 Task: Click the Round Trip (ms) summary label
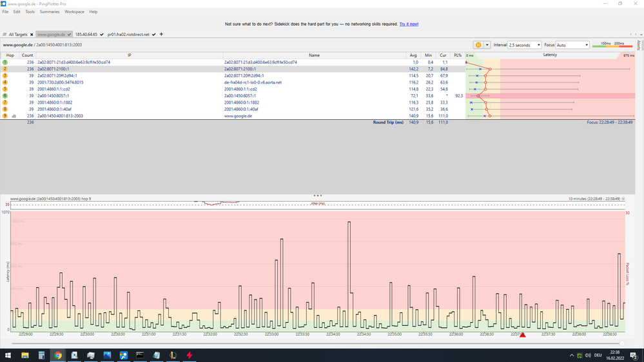pyautogui.click(x=388, y=122)
